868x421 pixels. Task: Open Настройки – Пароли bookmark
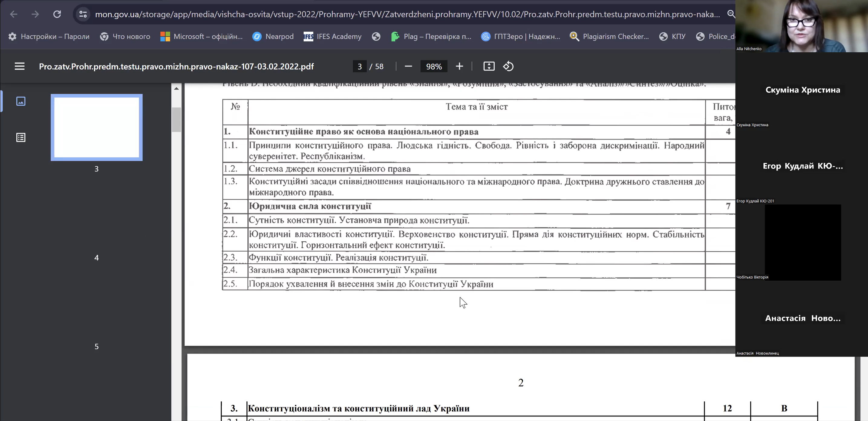pos(49,36)
